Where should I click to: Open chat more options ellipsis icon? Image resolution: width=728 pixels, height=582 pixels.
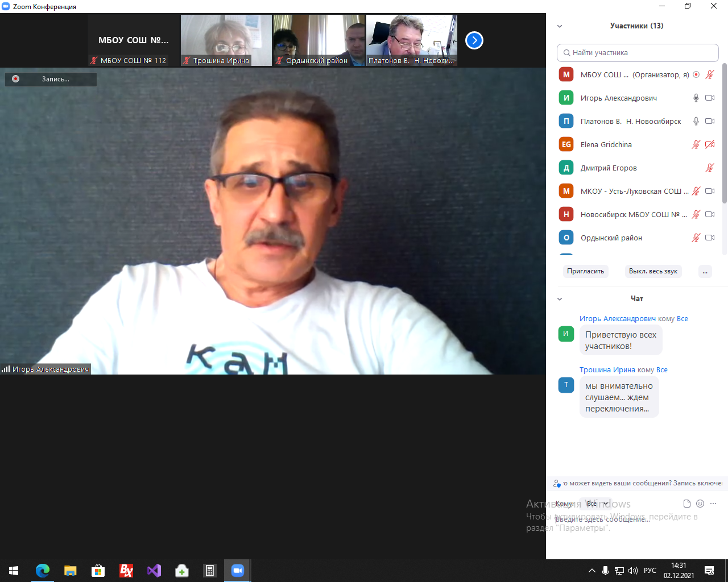(713, 504)
